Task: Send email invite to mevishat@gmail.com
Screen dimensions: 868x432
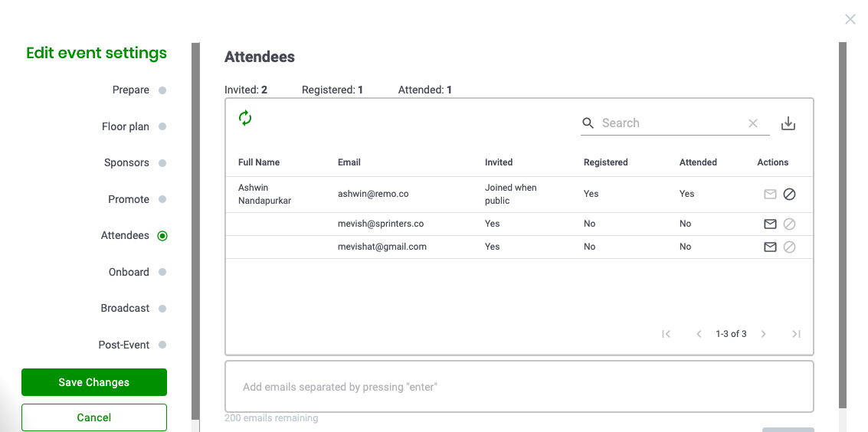Action: coord(770,247)
